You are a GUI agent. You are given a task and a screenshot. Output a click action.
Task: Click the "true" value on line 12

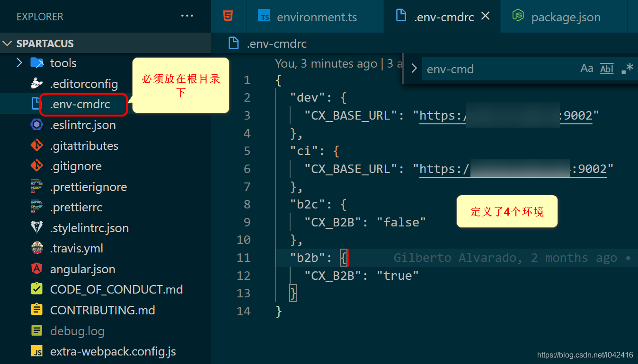point(398,276)
